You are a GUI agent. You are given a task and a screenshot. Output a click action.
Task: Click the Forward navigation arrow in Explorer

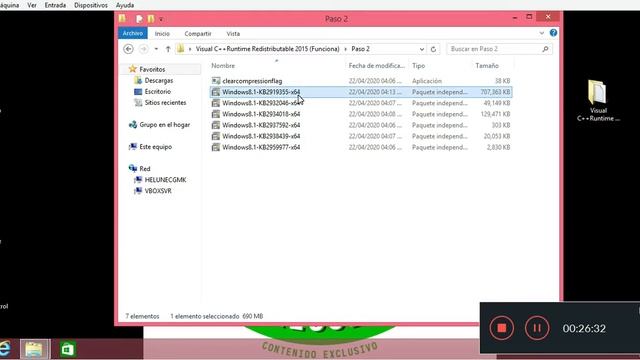click(x=143, y=49)
